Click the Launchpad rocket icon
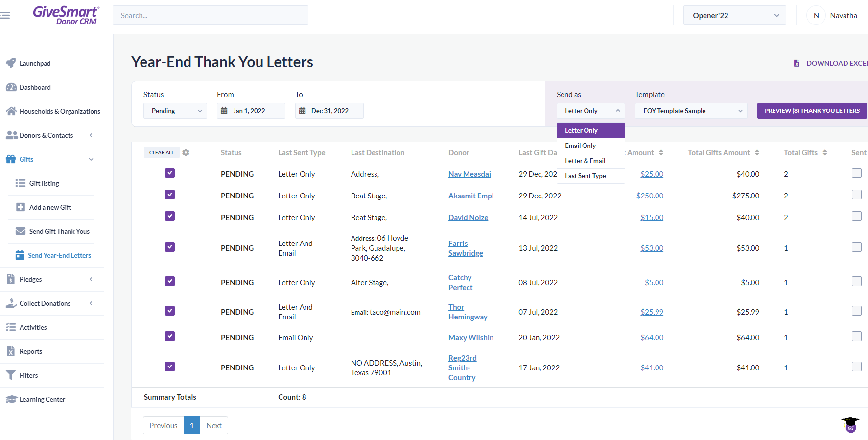Image resolution: width=868 pixels, height=440 pixels. (x=11, y=63)
